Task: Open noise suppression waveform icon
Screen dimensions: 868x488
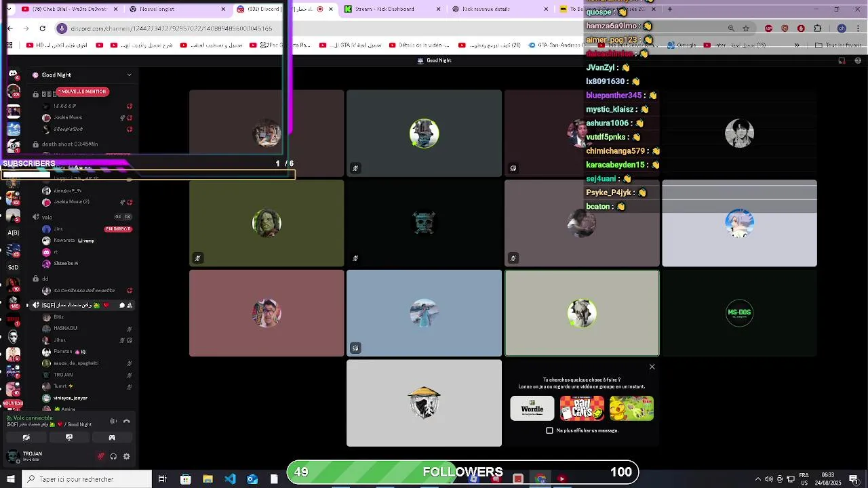Action: coord(113,422)
